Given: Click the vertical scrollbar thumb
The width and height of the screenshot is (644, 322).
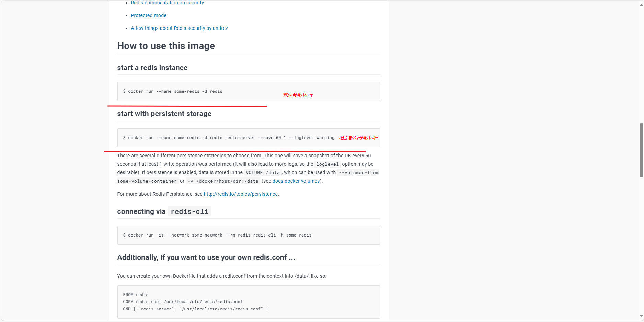Looking at the screenshot, I should pos(641,150).
